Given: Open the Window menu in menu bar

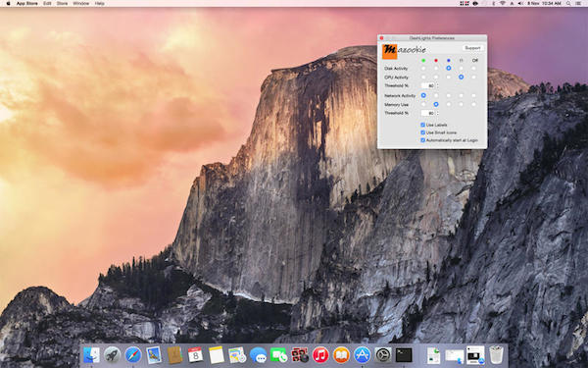Looking at the screenshot, I should pyautogui.click(x=81, y=3).
